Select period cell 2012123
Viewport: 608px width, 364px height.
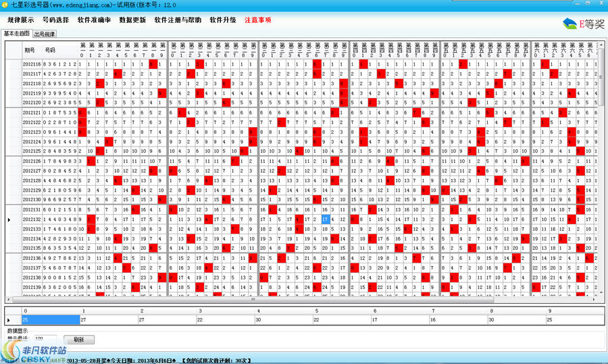tap(32, 132)
